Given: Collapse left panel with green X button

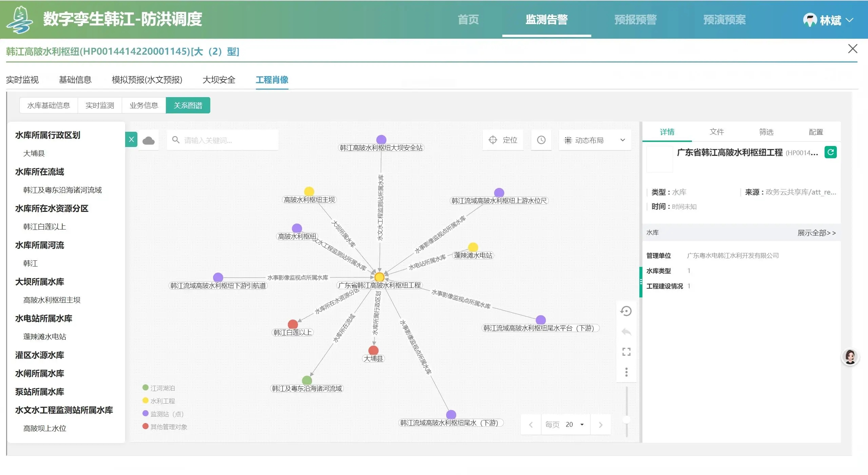Looking at the screenshot, I should pos(131,139).
